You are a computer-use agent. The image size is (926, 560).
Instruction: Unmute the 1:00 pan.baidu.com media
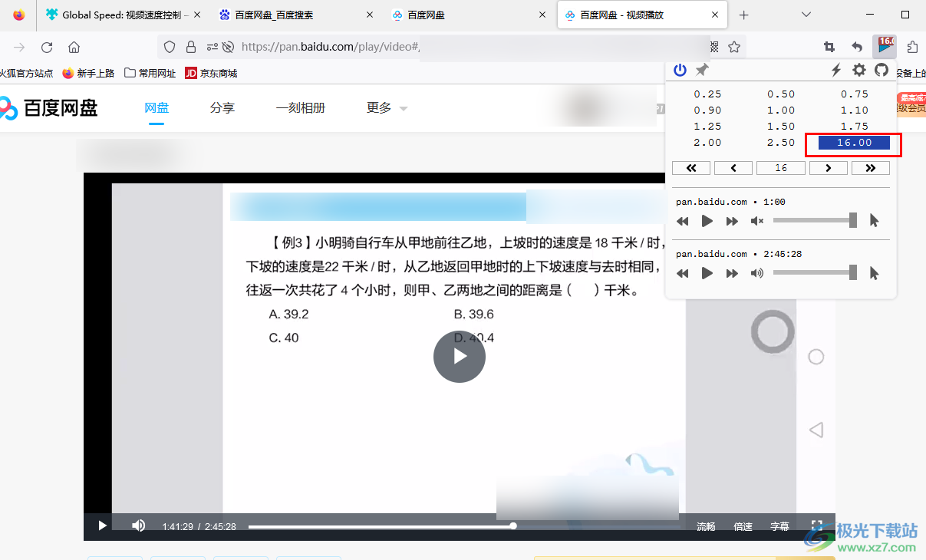tap(757, 221)
